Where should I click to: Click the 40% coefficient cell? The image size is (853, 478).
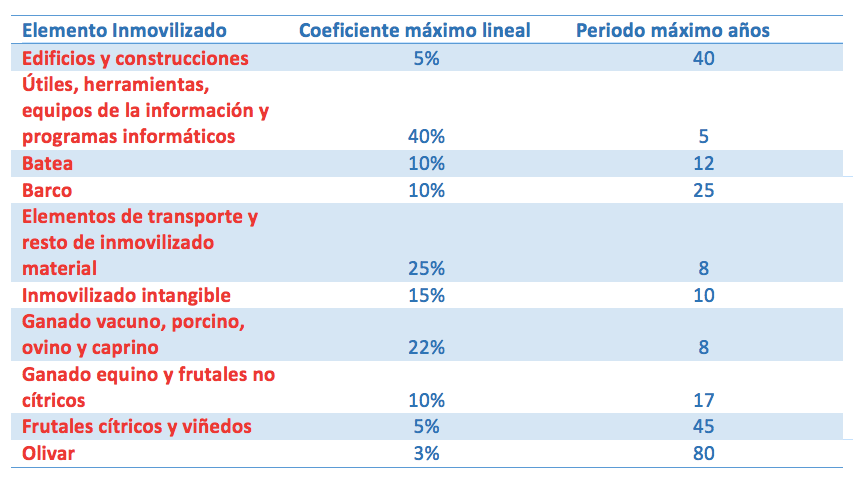[x=426, y=136]
